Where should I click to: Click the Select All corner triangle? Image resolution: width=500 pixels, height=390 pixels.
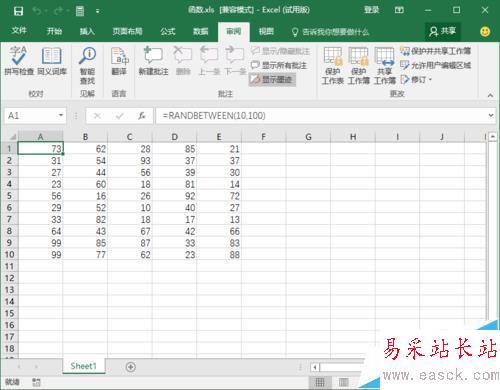click(12, 137)
